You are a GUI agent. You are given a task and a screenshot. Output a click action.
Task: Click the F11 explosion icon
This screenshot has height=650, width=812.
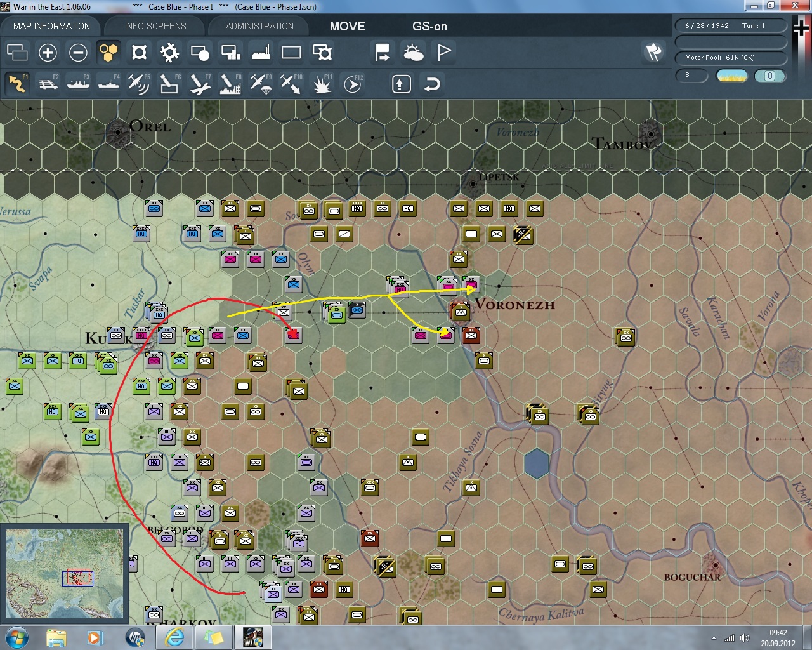point(322,84)
